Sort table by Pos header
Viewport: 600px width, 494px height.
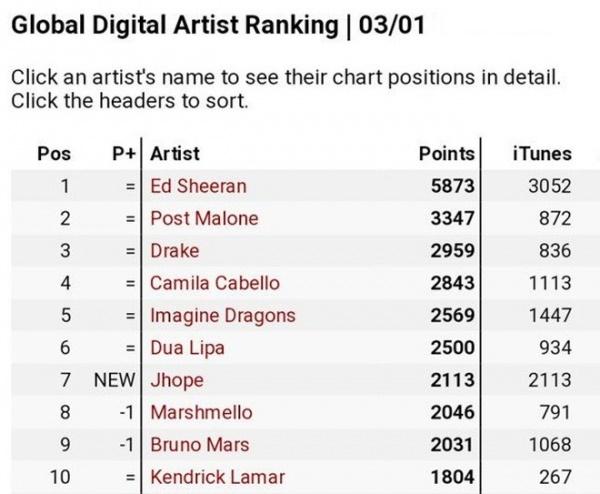(54, 153)
